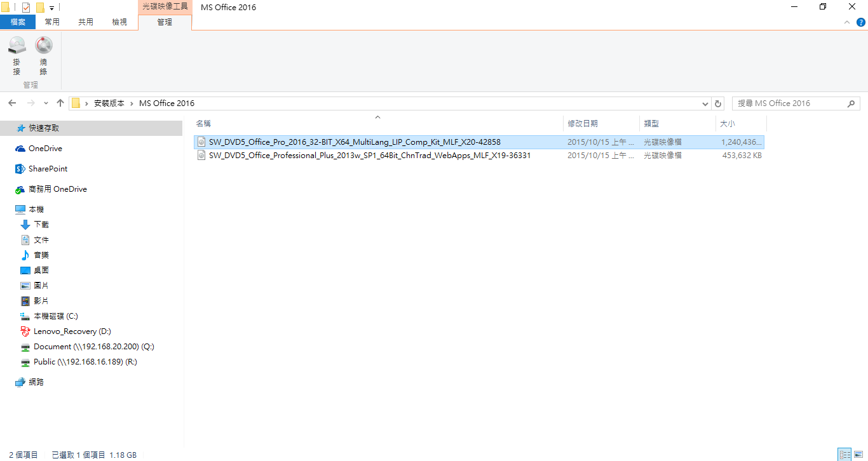Open the 檔案 File menu tab

(x=18, y=22)
